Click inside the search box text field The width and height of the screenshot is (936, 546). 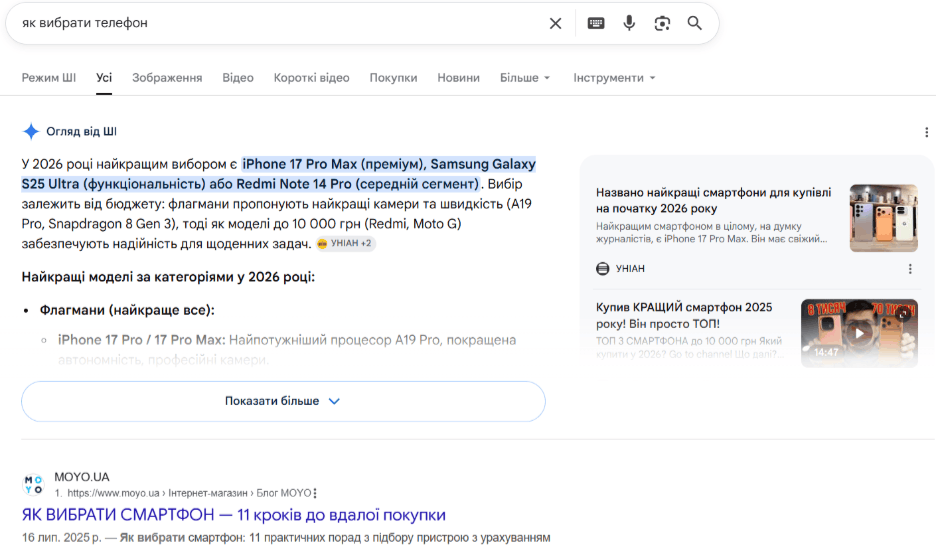click(x=281, y=23)
